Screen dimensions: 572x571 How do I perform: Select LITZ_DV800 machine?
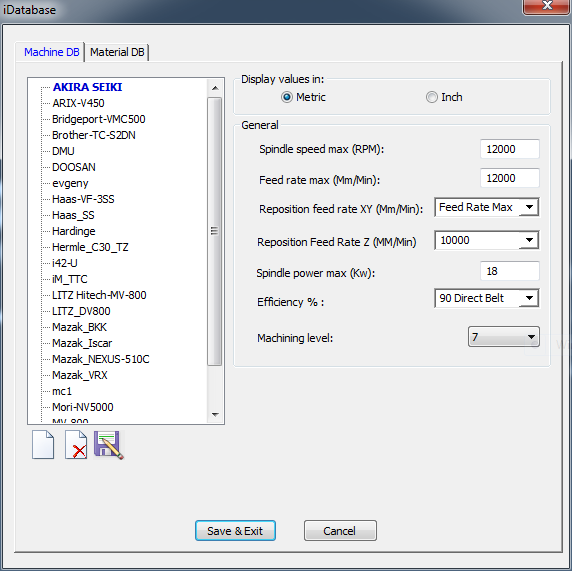pos(81,311)
